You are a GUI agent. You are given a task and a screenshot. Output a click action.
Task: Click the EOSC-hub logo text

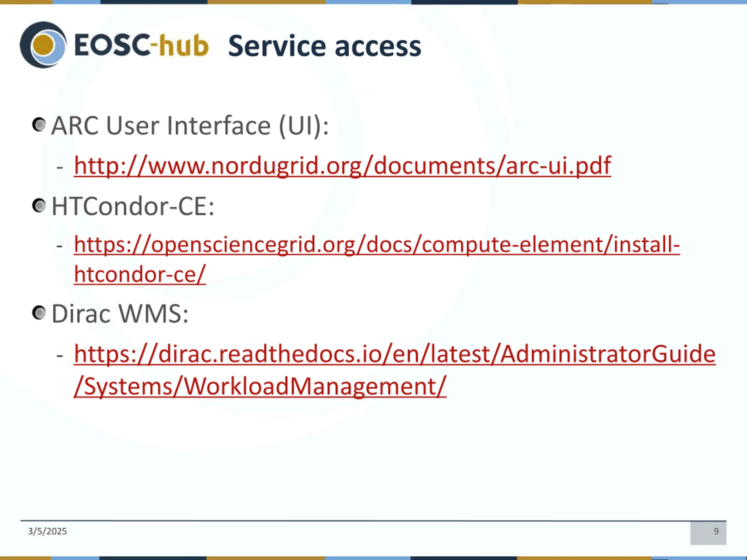pyautogui.click(x=141, y=45)
